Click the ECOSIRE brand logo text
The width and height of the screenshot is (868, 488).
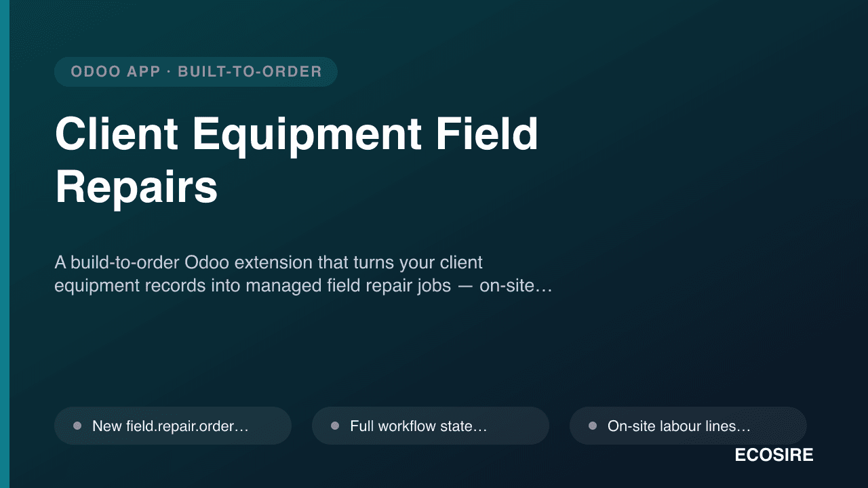[774, 455]
